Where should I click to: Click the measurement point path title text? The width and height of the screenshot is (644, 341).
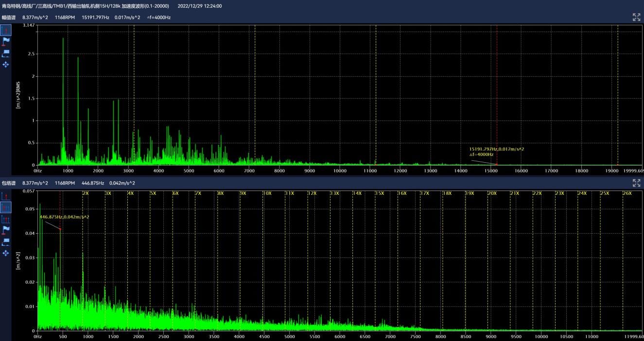point(86,6)
